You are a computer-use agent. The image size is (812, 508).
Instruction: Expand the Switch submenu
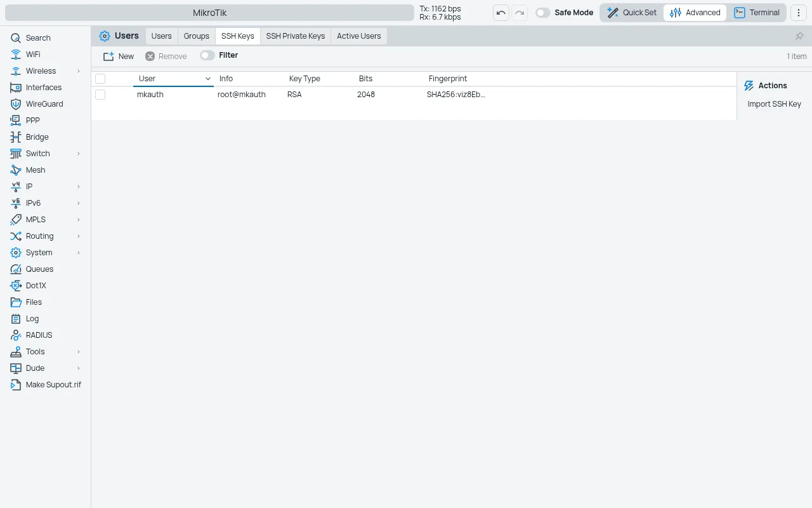click(79, 154)
